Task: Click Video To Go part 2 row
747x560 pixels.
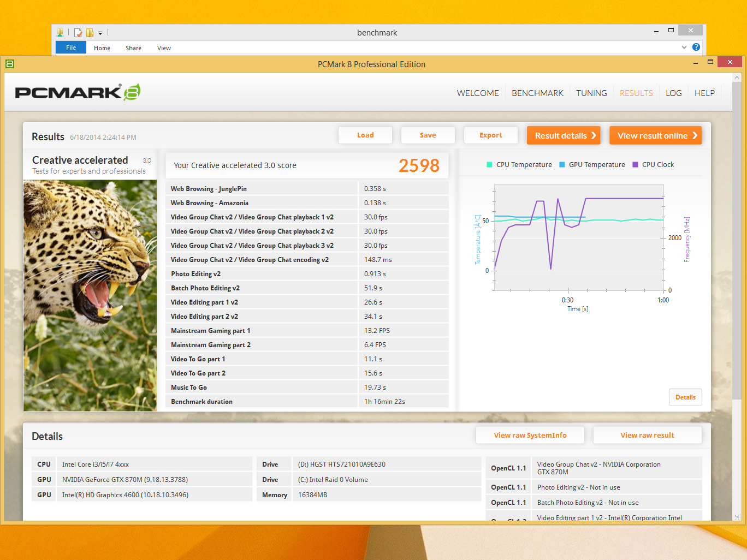Action: click(x=307, y=373)
